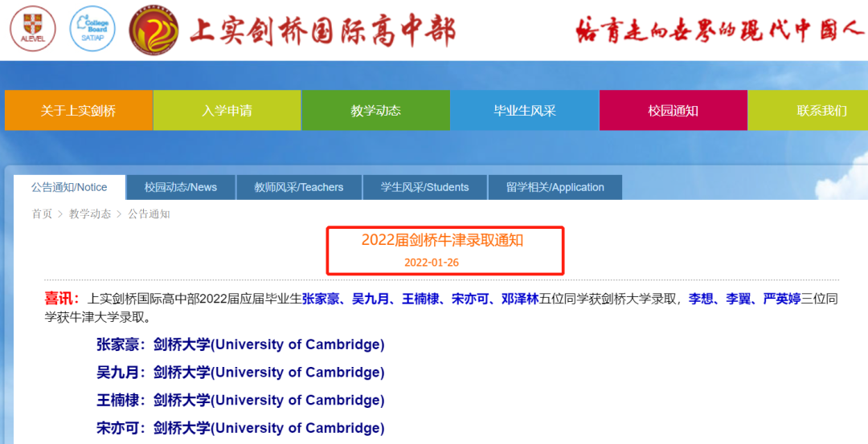Click 公告通知 in the breadcrumb
This screenshot has width=868, height=444.
coord(149,214)
